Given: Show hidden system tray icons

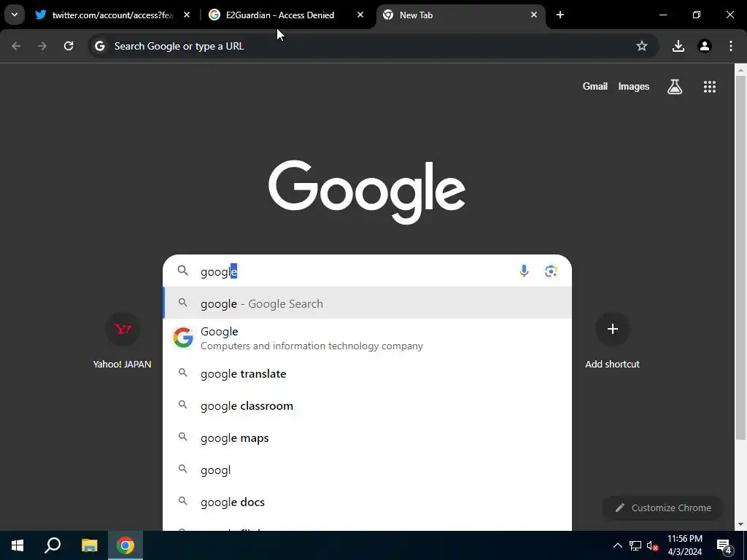Looking at the screenshot, I should tap(617, 545).
